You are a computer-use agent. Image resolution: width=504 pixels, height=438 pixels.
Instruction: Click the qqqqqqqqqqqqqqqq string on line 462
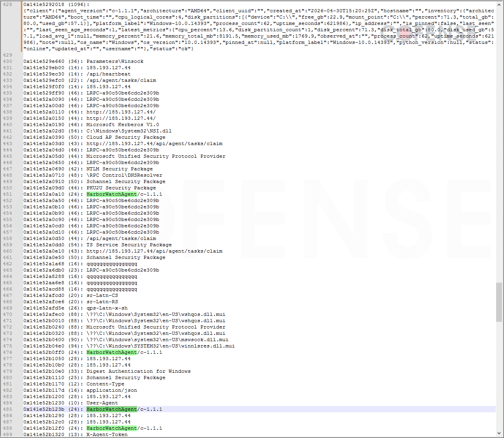pyautogui.click(x=112, y=264)
